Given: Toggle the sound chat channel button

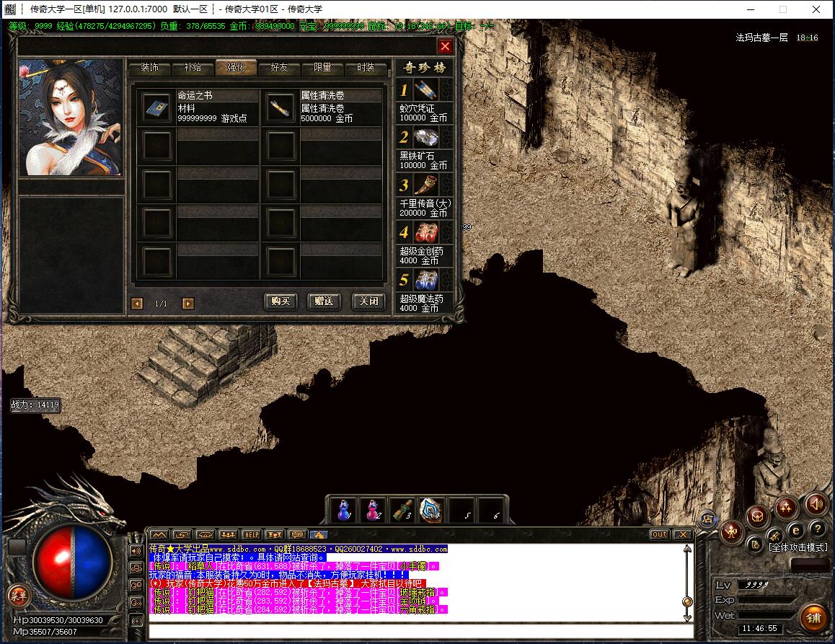Looking at the screenshot, I should (x=137, y=551).
